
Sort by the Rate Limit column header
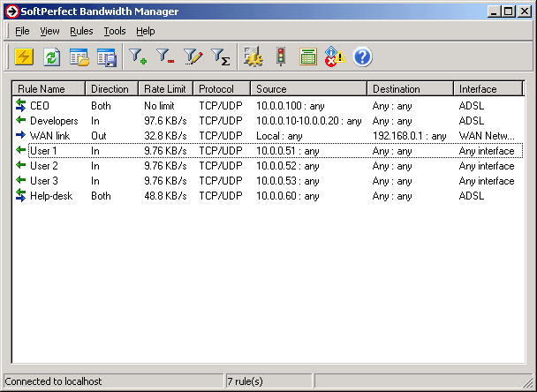point(166,89)
